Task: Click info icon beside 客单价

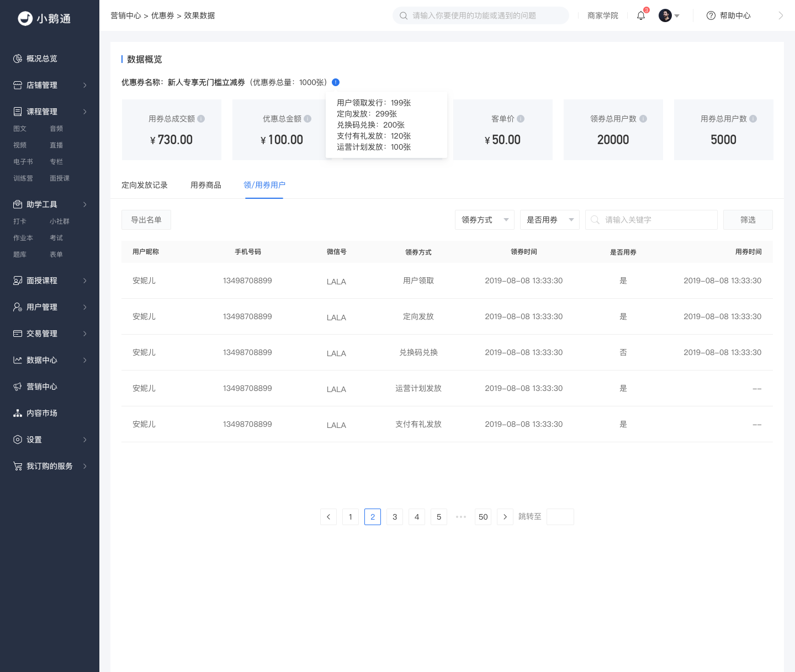Action: 521,119
